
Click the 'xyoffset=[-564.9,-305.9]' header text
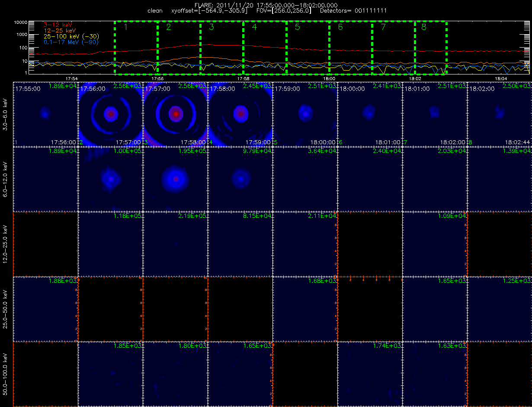pos(209,10)
